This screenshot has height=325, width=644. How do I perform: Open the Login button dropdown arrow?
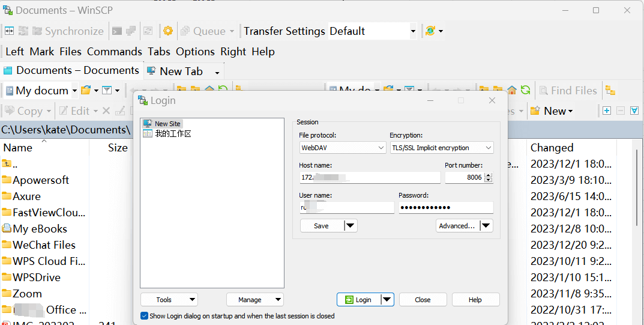[x=387, y=300]
